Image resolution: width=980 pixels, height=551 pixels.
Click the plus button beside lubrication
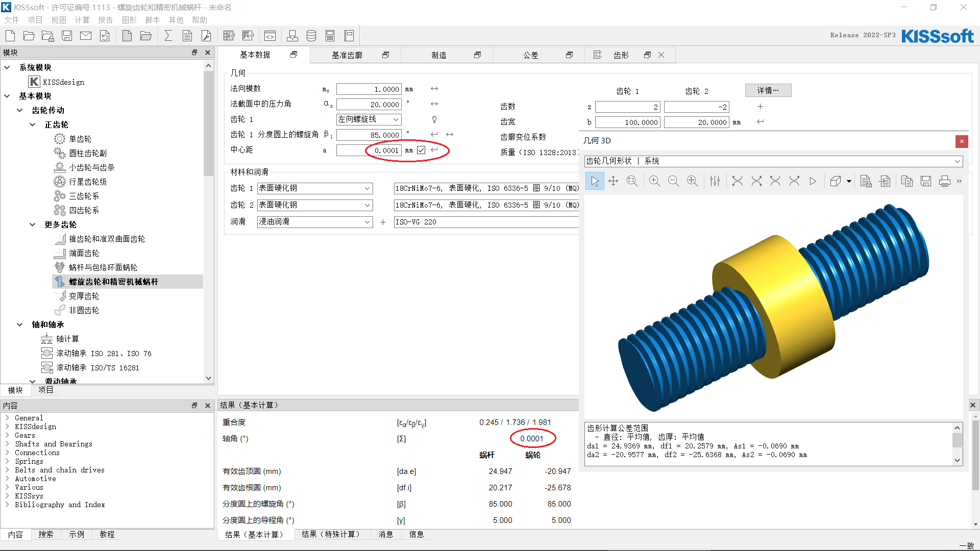pyautogui.click(x=383, y=222)
